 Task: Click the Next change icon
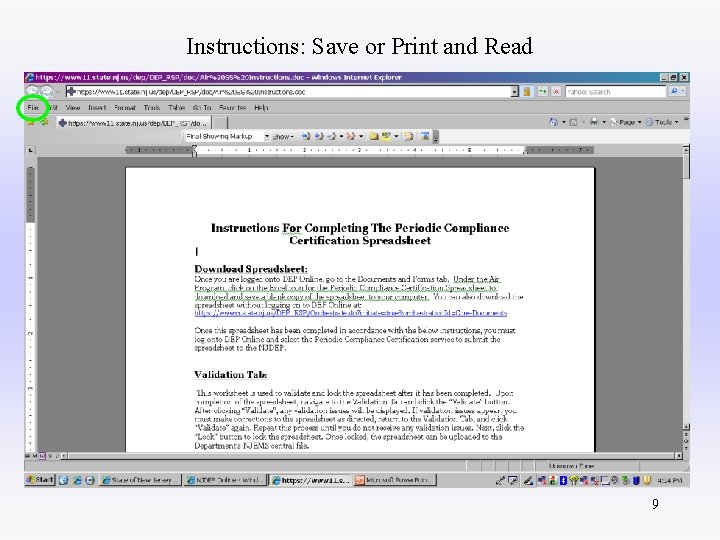point(319,136)
